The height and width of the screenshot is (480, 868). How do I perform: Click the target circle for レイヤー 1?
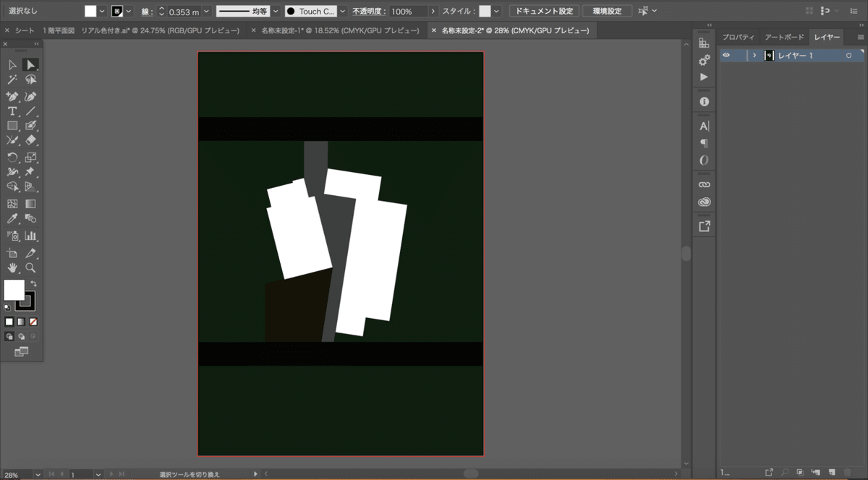[x=849, y=56]
